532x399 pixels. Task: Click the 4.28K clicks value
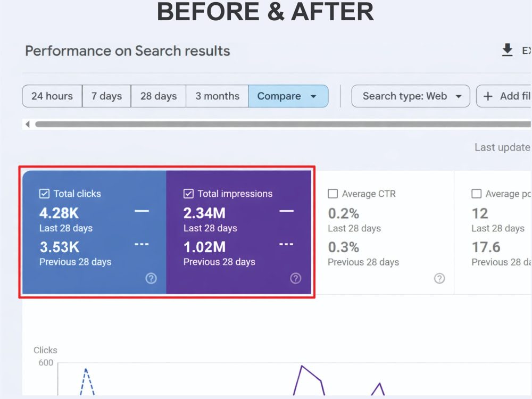[59, 213]
